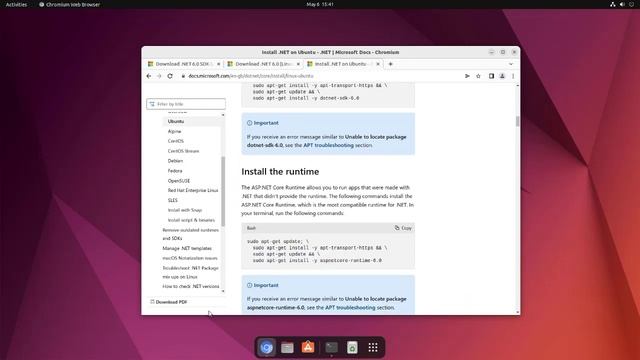Open the Terminal from the dock

[331, 347]
